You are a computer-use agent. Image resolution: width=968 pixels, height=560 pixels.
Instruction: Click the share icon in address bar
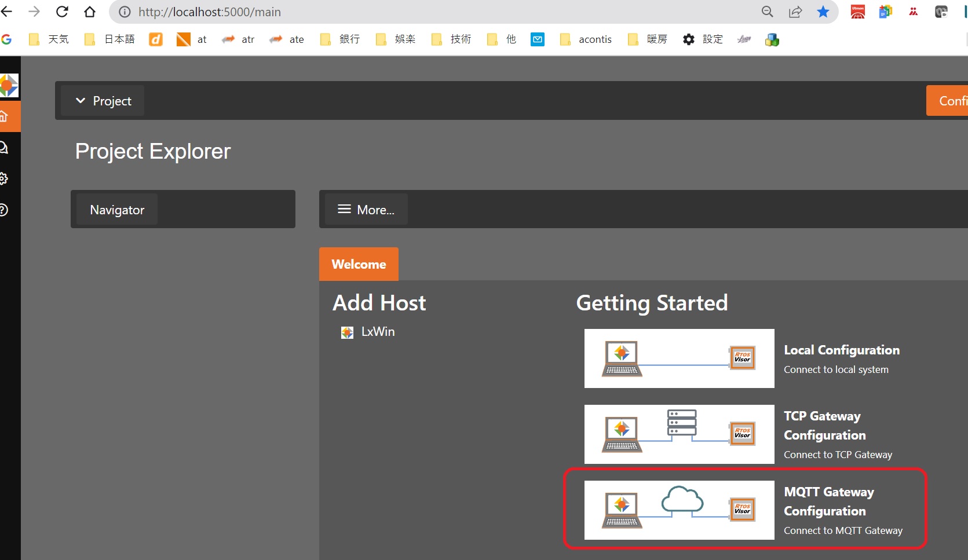(795, 12)
